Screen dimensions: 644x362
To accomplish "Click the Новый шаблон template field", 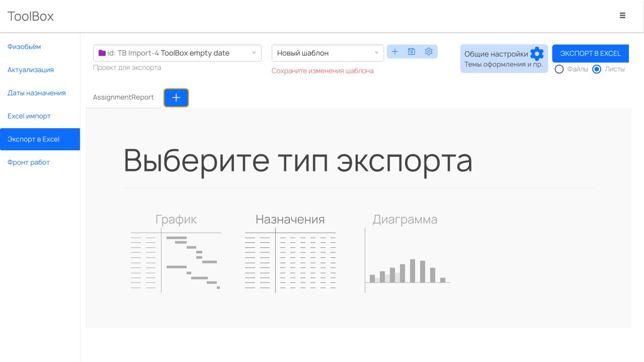I will pyautogui.click(x=328, y=53).
